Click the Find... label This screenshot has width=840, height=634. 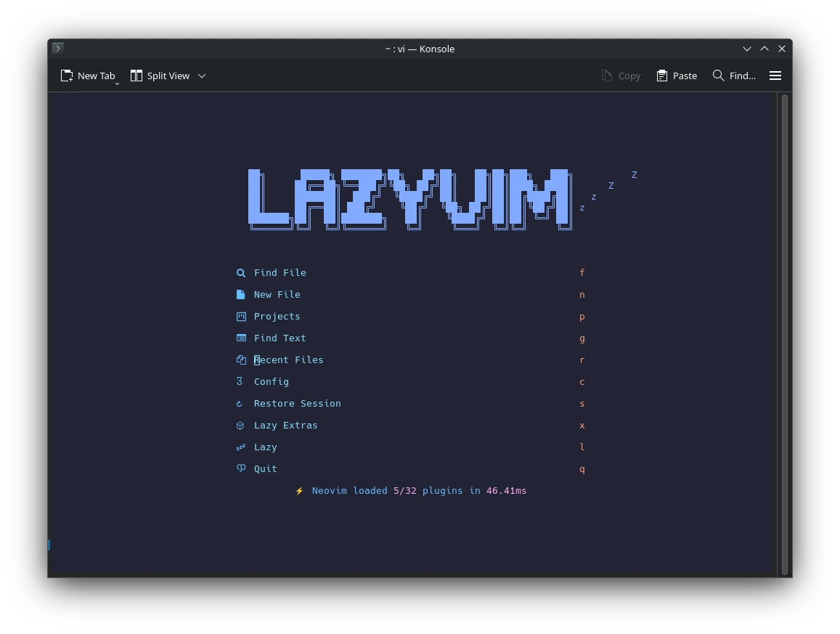coord(743,76)
